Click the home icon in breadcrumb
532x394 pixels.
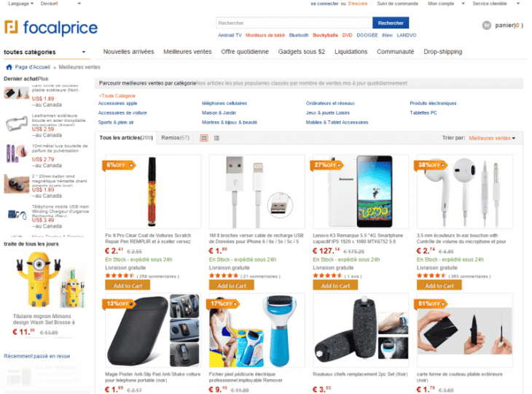point(9,67)
